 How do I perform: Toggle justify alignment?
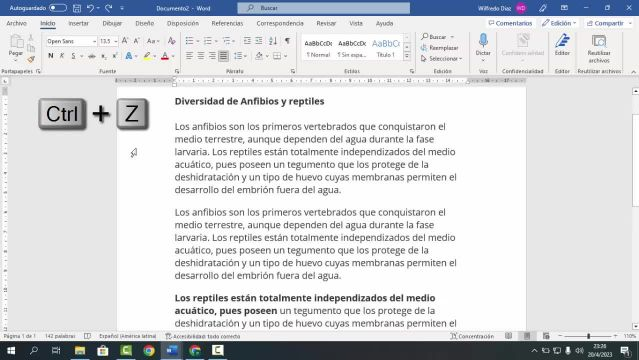[223, 56]
